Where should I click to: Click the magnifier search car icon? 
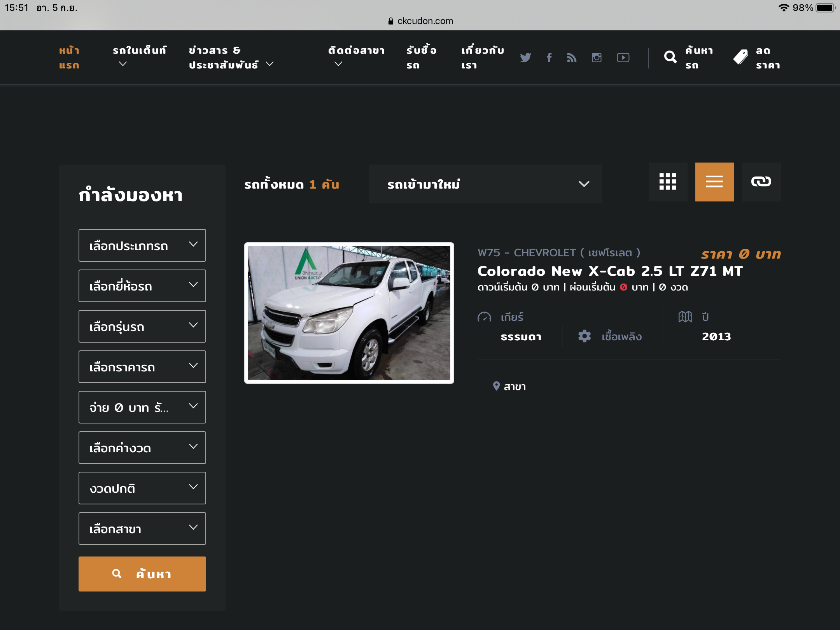670,58
